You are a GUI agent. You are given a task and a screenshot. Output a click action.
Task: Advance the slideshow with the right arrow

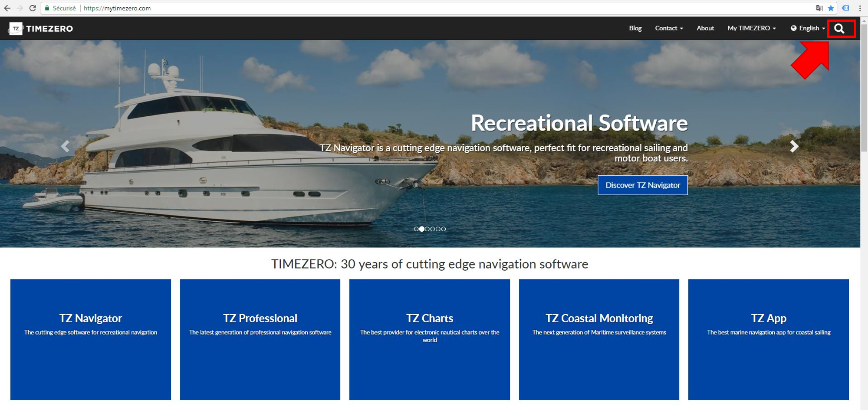point(794,146)
